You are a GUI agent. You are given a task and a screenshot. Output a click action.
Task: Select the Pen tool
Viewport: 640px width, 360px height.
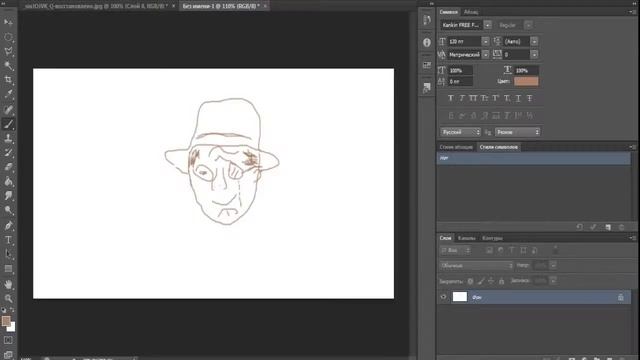8,225
